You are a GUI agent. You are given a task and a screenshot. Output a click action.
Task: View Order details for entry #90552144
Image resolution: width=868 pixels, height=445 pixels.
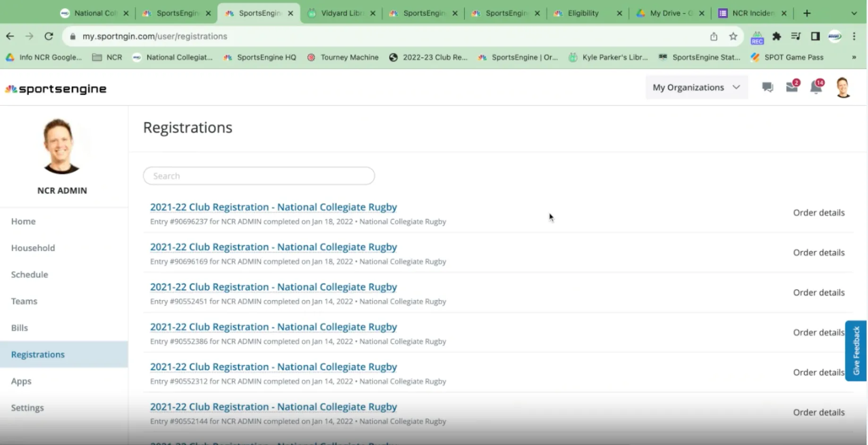(819, 412)
